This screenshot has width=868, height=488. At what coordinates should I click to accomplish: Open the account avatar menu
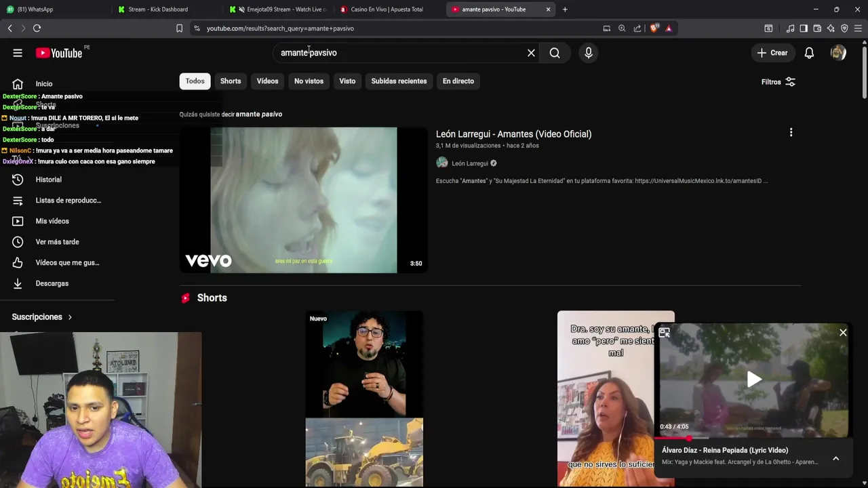(838, 53)
